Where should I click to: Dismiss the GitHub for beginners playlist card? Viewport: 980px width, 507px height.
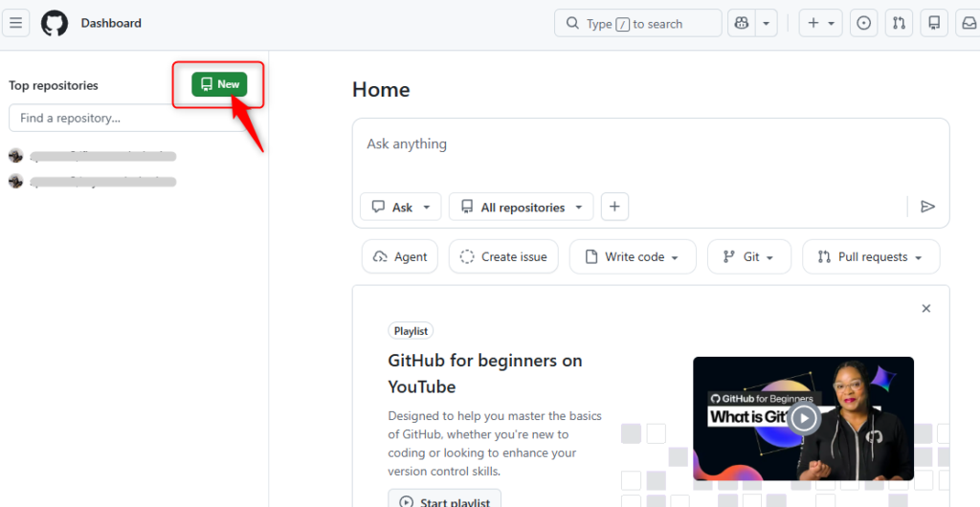(x=925, y=308)
